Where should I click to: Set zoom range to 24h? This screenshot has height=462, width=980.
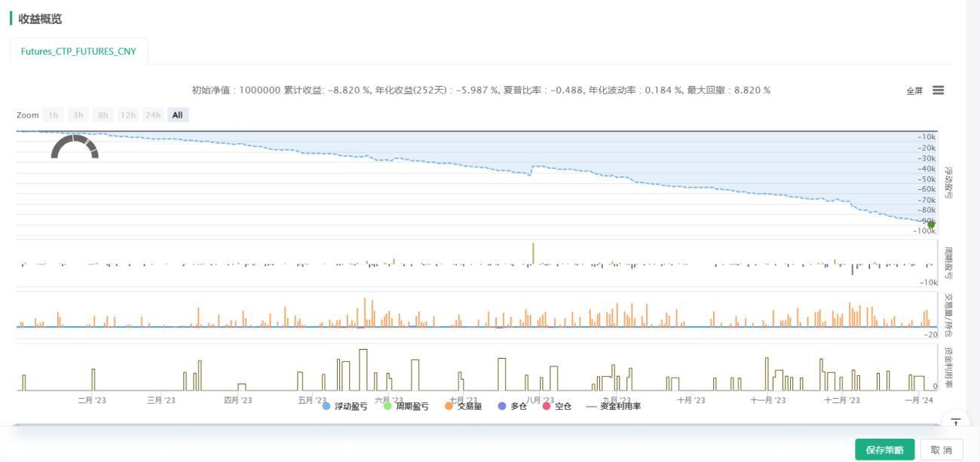click(153, 115)
